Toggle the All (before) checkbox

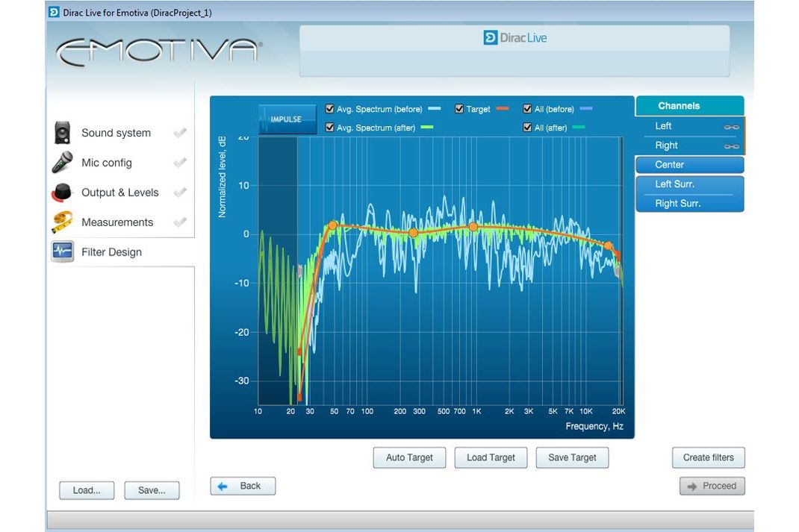coord(527,109)
